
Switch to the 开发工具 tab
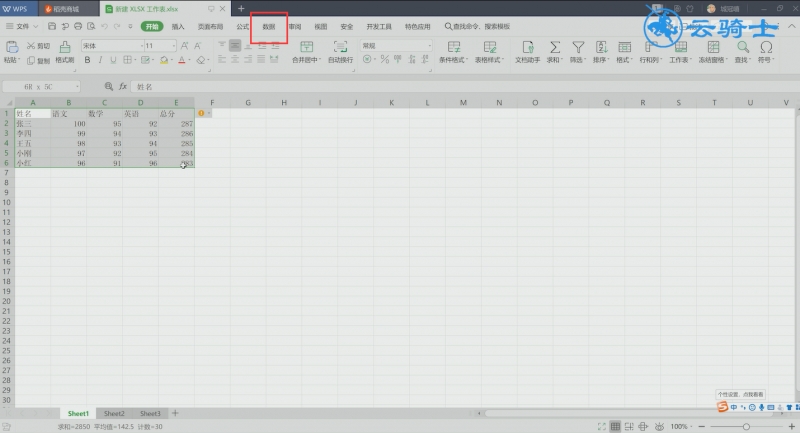pos(379,27)
